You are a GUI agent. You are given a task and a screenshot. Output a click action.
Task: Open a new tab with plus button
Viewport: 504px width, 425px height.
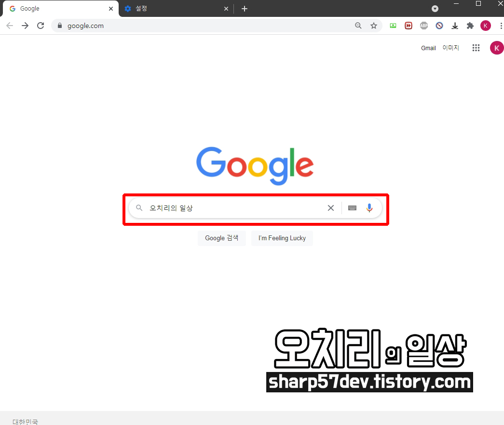point(245,9)
